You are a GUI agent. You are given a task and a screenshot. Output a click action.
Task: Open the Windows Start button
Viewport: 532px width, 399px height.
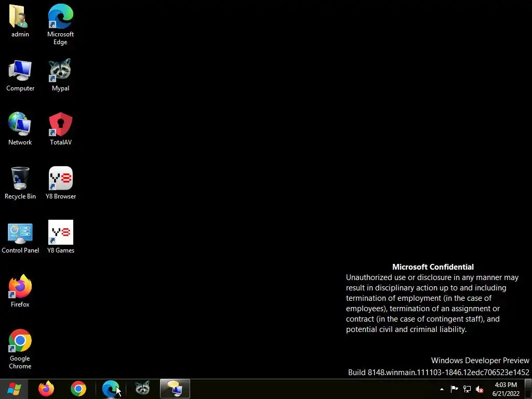point(14,389)
